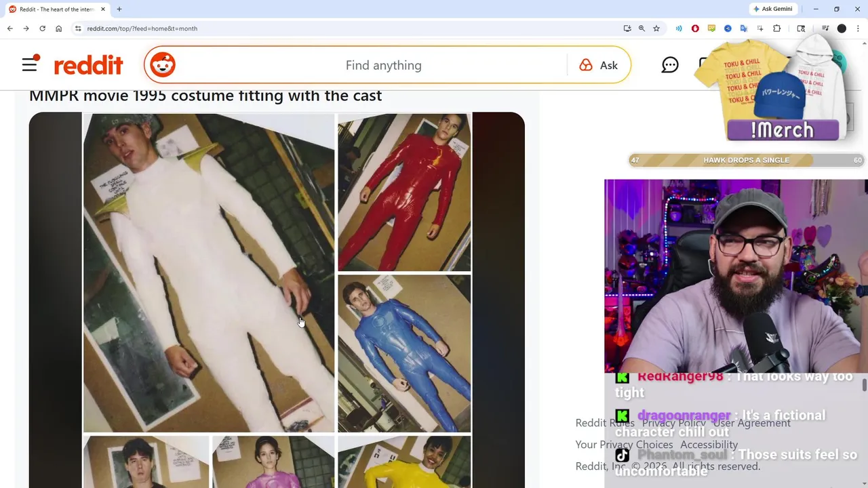The image size is (868, 488).
Task: Open the media controls music icon
Action: [825, 28]
